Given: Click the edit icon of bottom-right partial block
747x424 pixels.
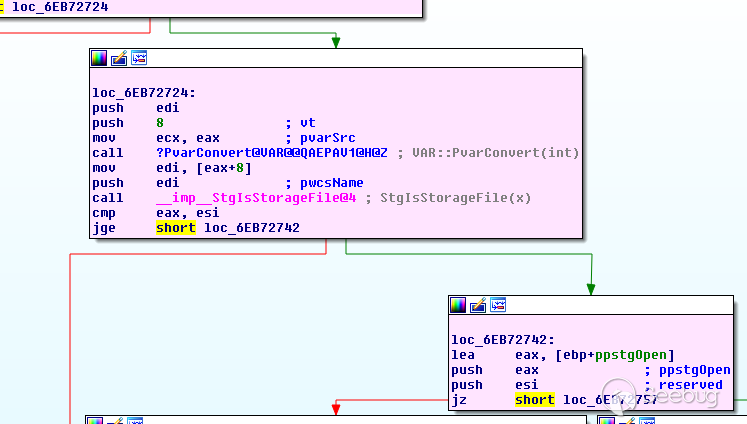Looking at the screenshot, I should pos(627,421).
